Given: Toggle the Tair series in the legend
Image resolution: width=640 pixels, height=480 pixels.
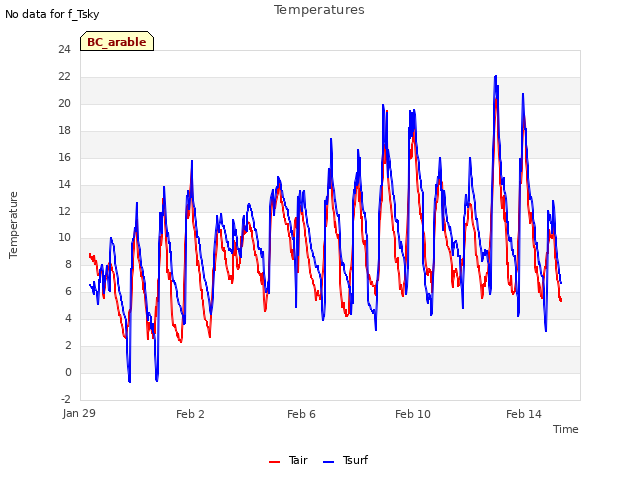Looking at the screenshot, I should click(288, 460).
